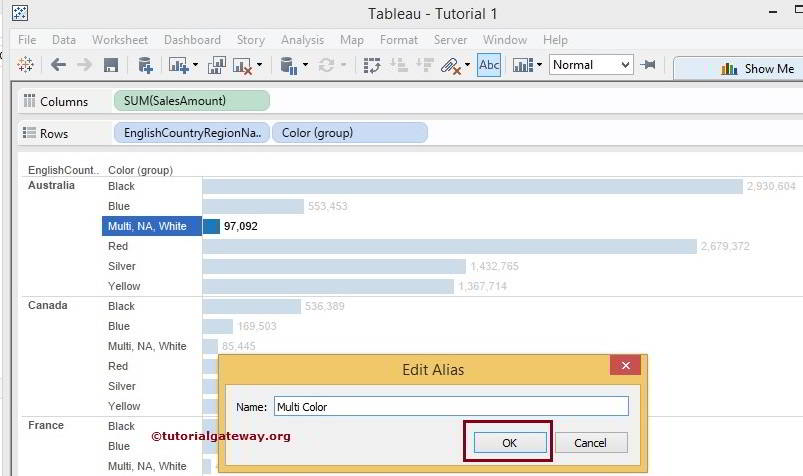Click the Save icon
This screenshot has width=803, height=476.
click(111, 65)
